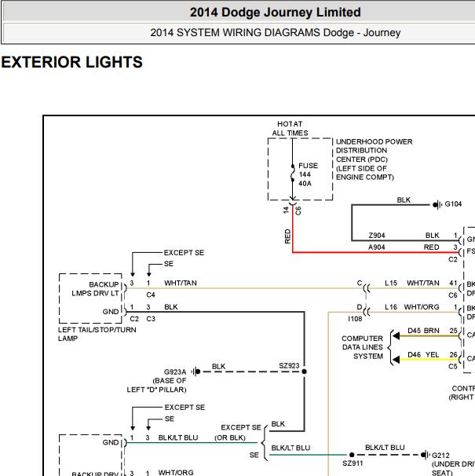Click the "2014 Dodge Journey Limited" title
The image size is (475, 476).
click(276, 13)
